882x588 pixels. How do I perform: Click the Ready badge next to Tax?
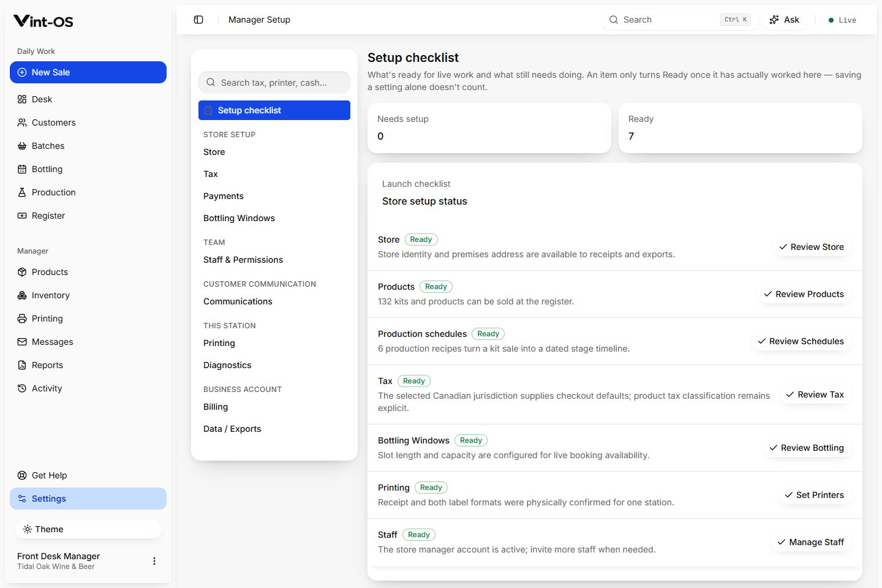tap(414, 381)
